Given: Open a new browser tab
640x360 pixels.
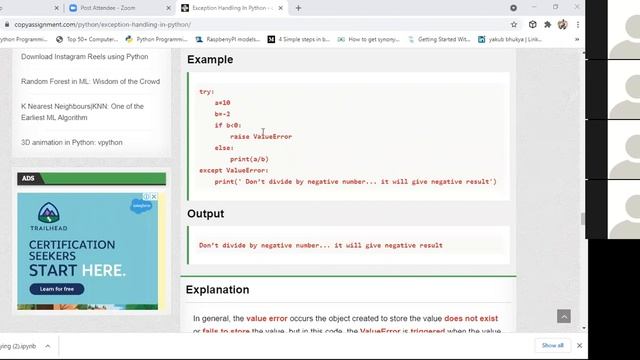Looking at the screenshot, I should coord(298,8).
